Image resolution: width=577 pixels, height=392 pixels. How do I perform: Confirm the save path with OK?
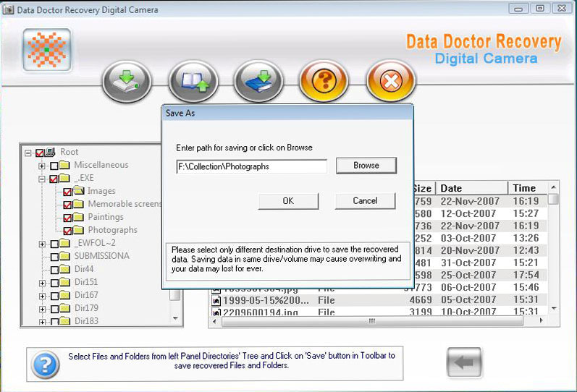[x=288, y=201]
